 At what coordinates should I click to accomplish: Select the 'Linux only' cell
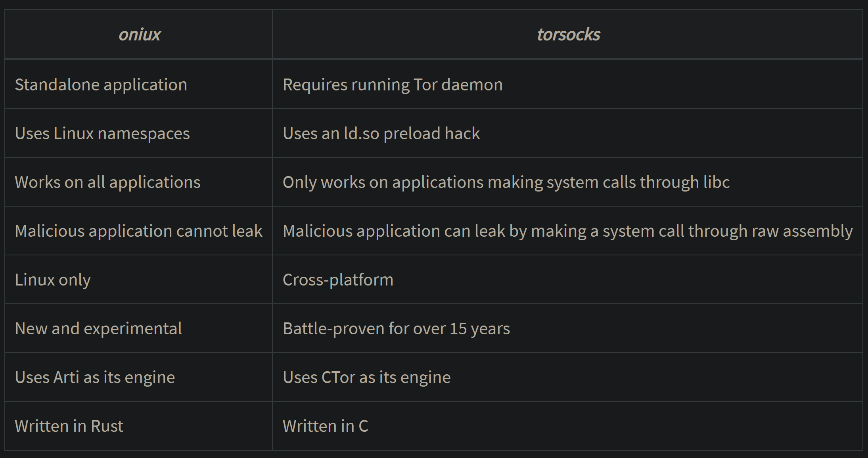(x=53, y=280)
